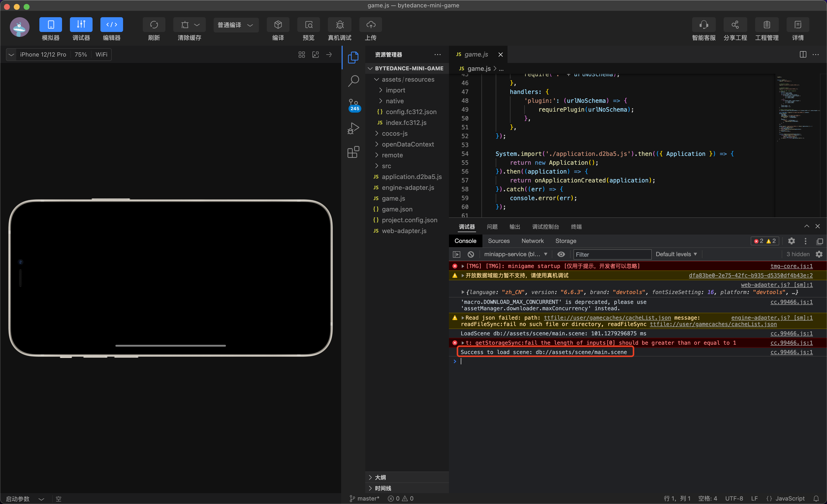The height and width of the screenshot is (504, 827).
Task: Switch to the Network devtools tab
Action: pos(532,241)
